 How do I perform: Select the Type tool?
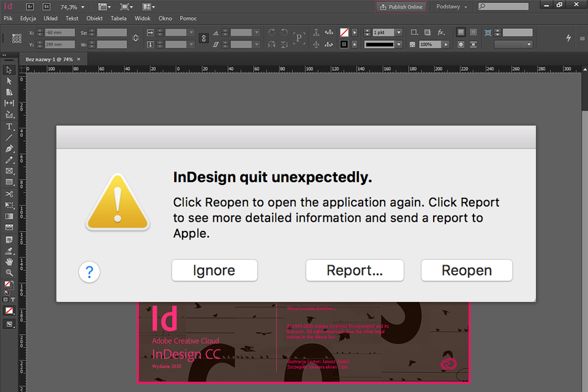(x=9, y=126)
